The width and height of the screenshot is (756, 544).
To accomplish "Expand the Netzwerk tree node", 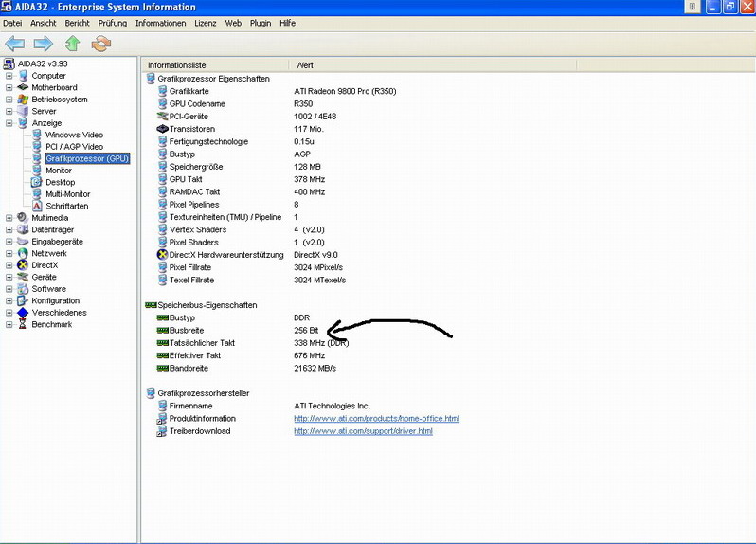I will (9, 253).
